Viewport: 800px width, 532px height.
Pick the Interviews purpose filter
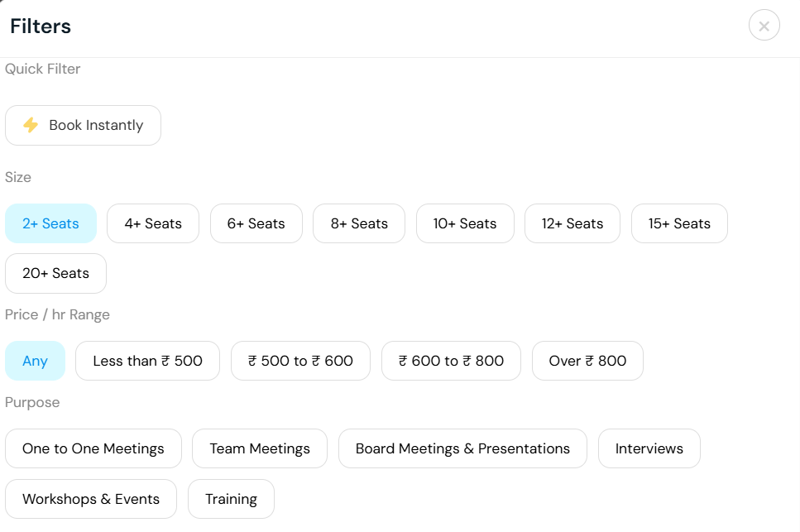pos(649,448)
